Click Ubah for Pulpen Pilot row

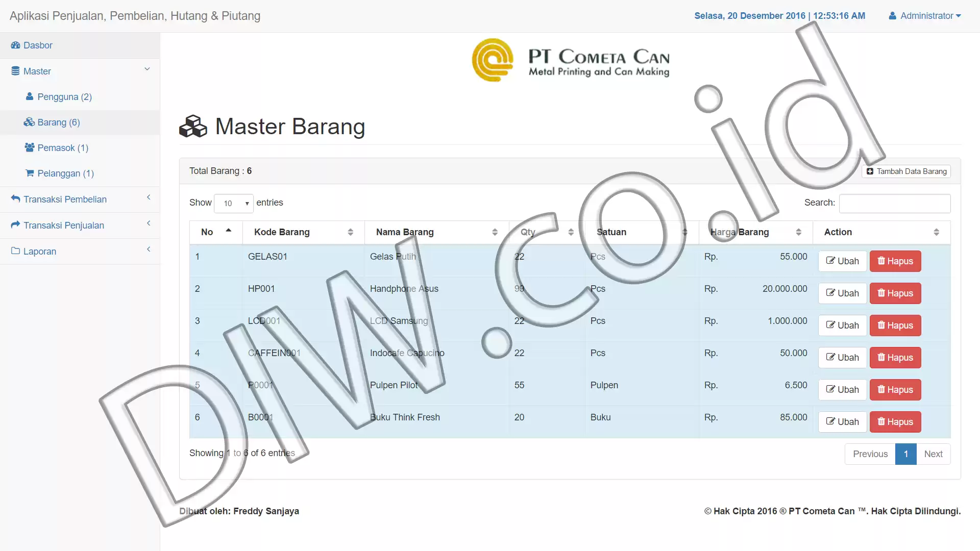[843, 390]
